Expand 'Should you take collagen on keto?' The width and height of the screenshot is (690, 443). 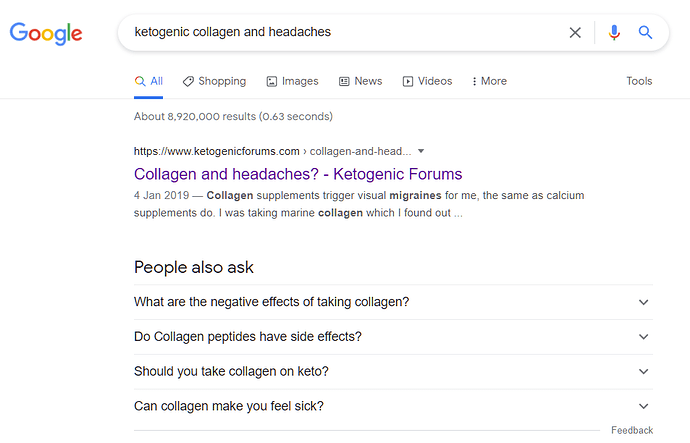393,372
